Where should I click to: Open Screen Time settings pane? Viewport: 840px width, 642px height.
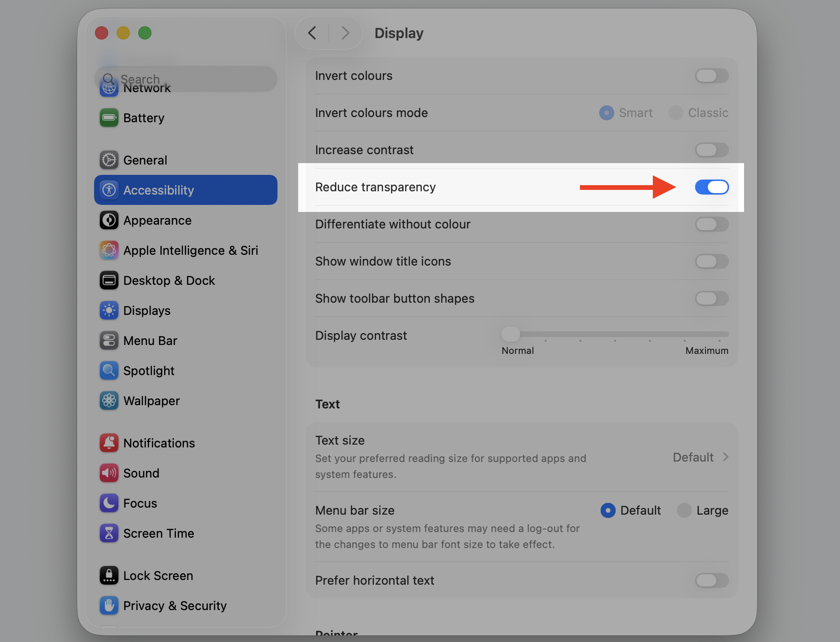(186, 533)
